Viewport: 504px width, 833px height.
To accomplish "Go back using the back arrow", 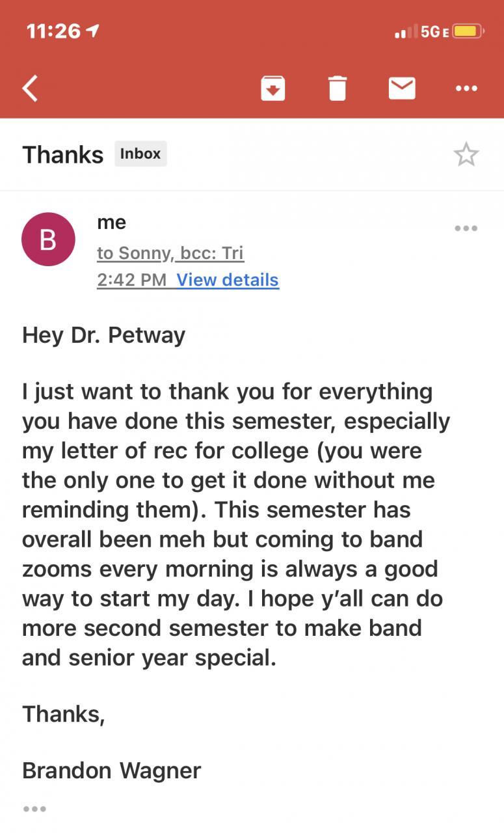I will (x=31, y=88).
